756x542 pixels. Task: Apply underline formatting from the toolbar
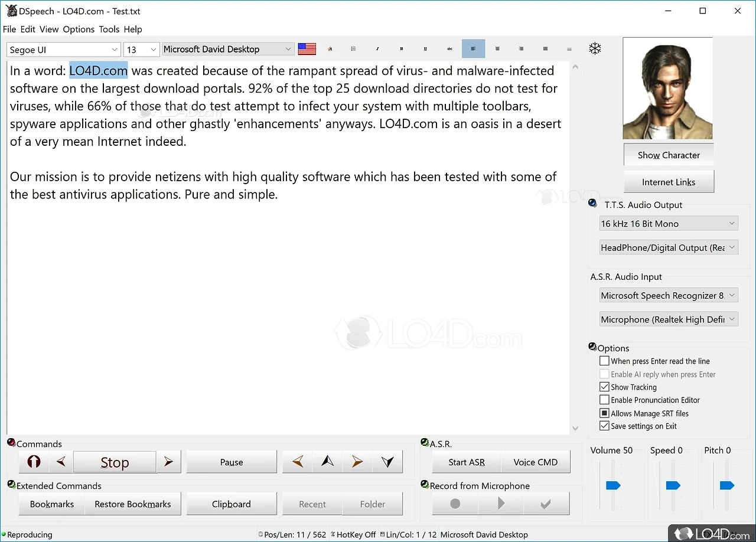coord(425,49)
